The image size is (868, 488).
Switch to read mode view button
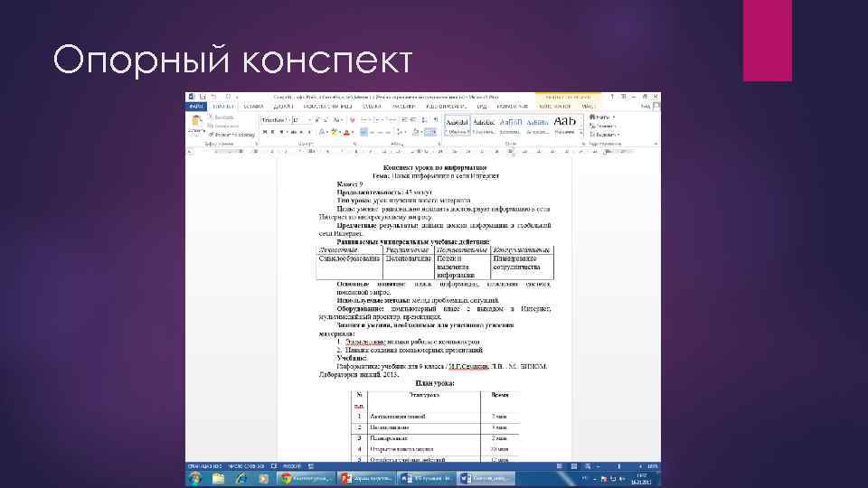pyautogui.click(x=559, y=466)
